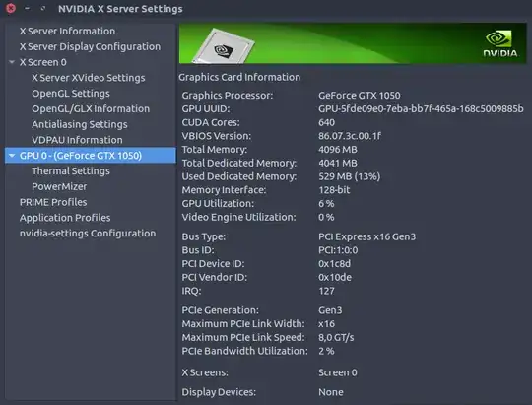Open OpenGL Settings page
532x405 pixels.
71,94
